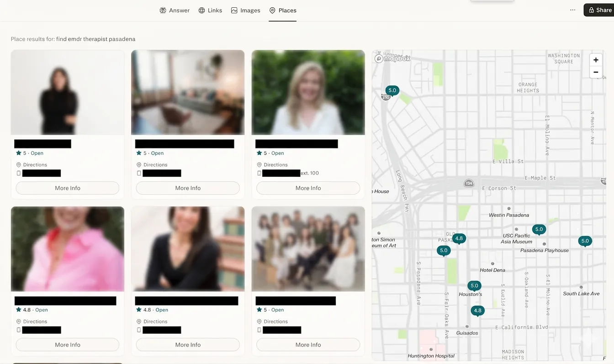Viewport: 614px width, 364px height.
Task: Get Directions for woman-by-stairs photo listing
Action: (x=152, y=321)
